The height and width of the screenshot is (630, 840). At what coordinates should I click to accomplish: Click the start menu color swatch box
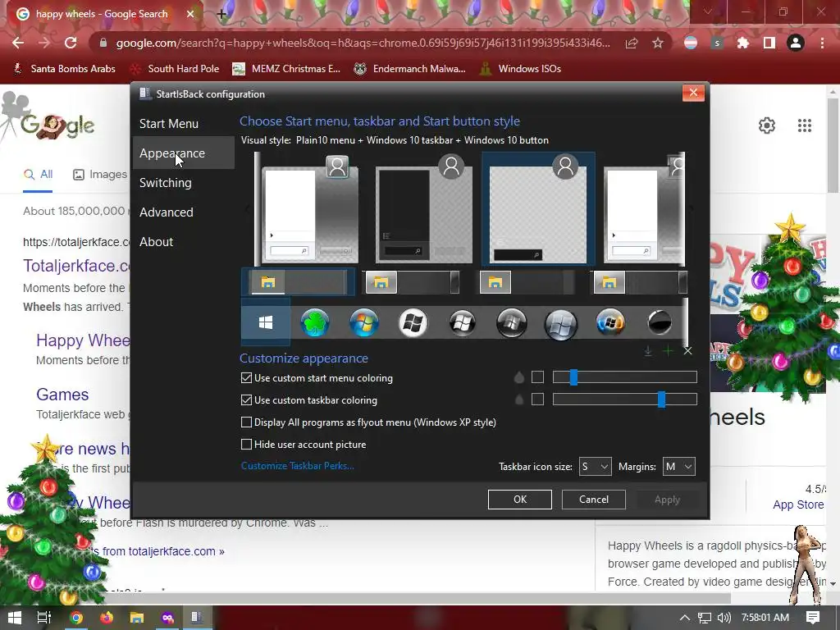point(537,377)
